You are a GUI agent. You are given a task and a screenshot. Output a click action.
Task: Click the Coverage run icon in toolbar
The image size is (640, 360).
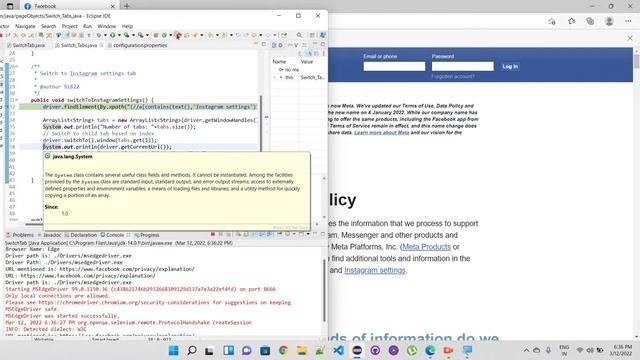click(x=127, y=36)
